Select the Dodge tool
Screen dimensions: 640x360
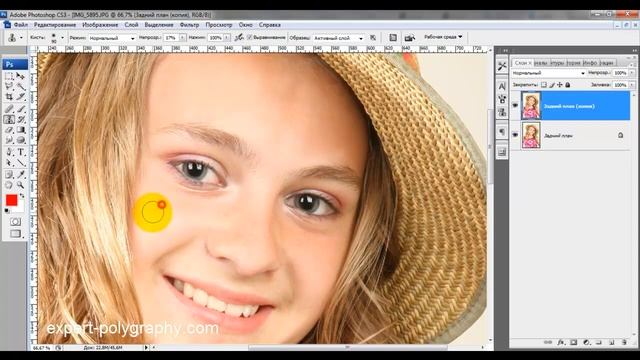pyautogui.click(x=21, y=140)
